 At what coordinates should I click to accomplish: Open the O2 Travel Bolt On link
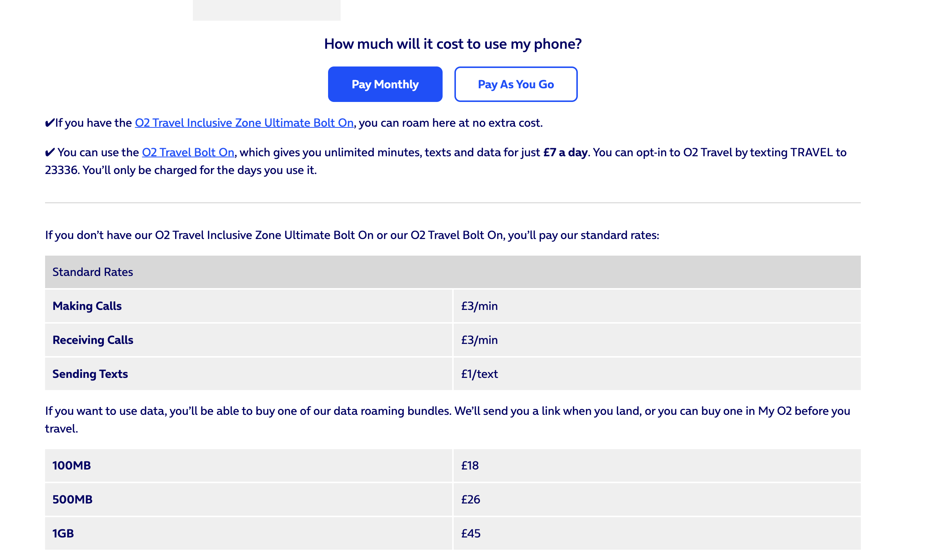[x=188, y=152]
